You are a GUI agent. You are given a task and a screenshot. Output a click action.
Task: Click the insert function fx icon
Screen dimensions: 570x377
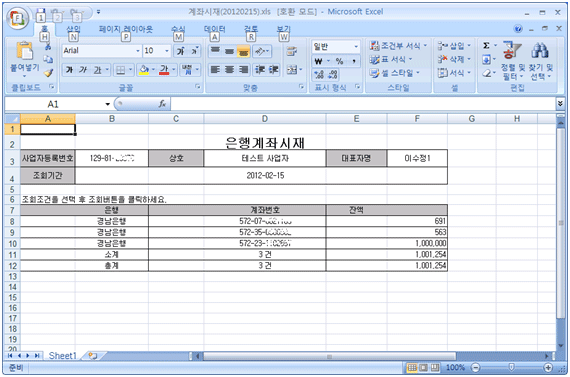(162, 104)
